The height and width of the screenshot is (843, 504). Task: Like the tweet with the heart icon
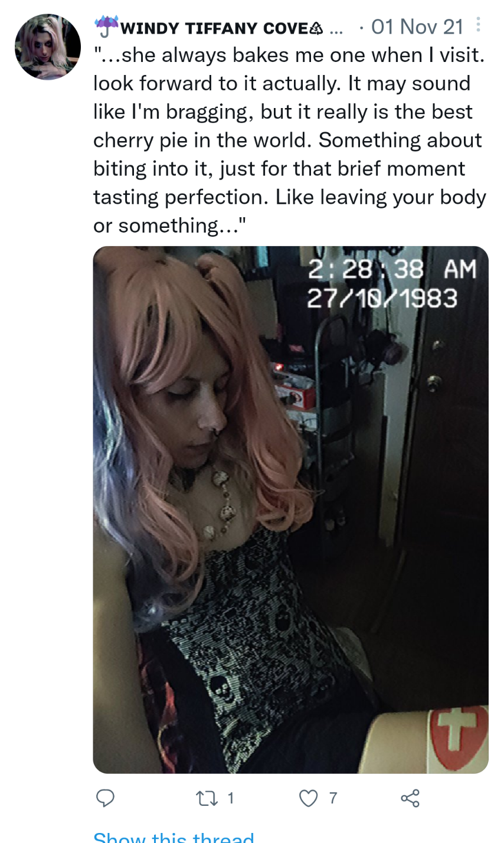308,799
